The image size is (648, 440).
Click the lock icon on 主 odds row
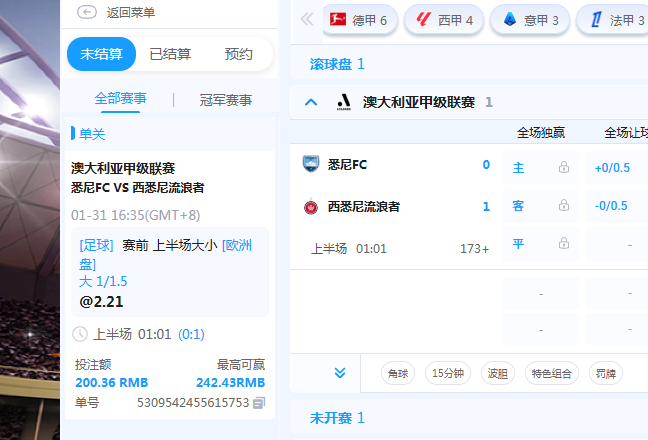(x=564, y=167)
